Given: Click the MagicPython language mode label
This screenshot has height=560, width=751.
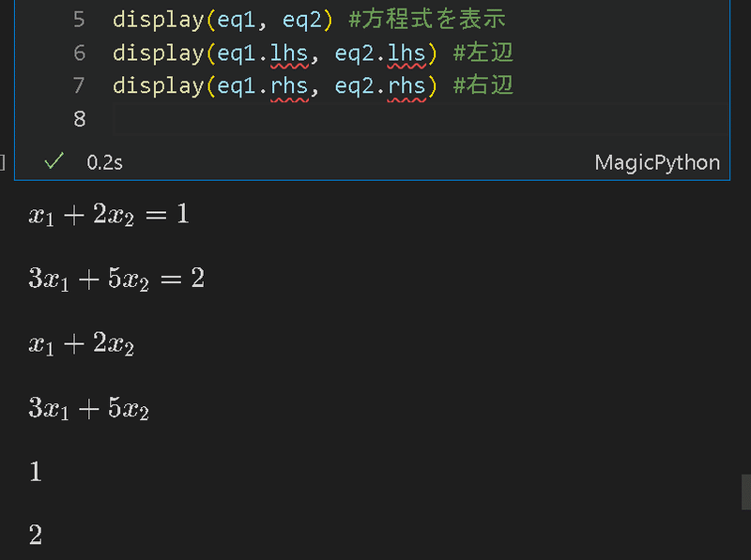Looking at the screenshot, I should coord(657,162).
